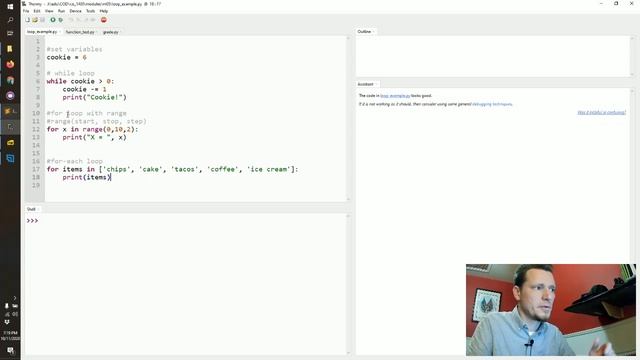
Task: Click 'for x in range(0,10,2):' line
Action: (93, 129)
